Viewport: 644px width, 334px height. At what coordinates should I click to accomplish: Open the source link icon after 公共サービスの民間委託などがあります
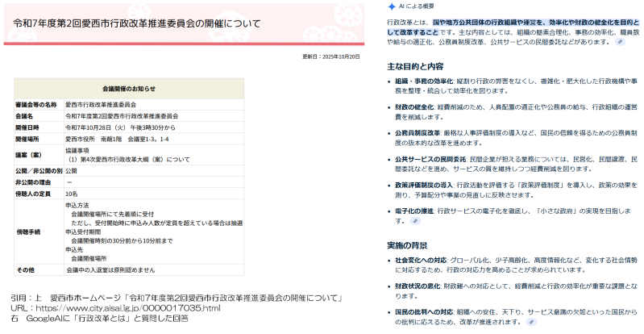coord(620,42)
